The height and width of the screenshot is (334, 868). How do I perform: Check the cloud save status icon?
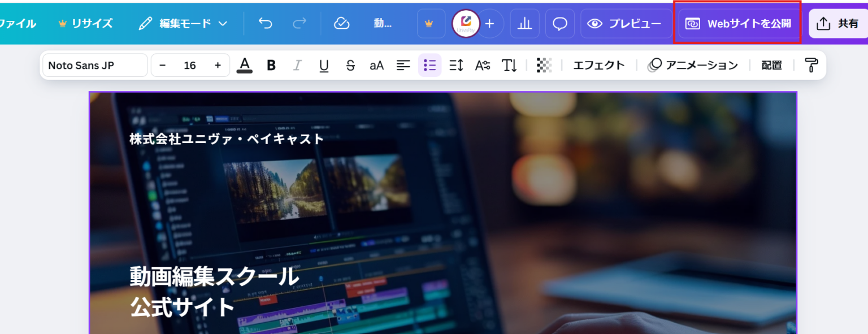(341, 23)
